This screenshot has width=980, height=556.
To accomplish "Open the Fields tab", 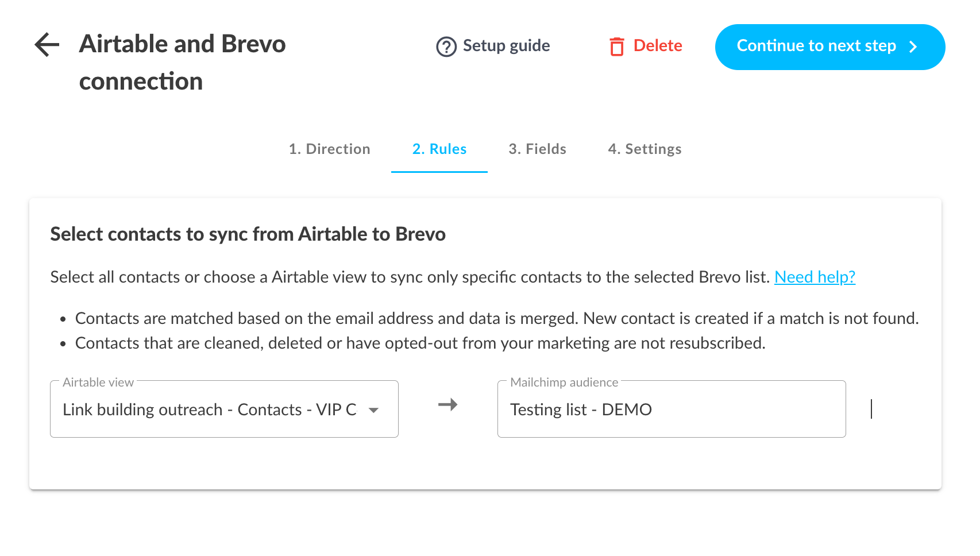I will (x=538, y=149).
